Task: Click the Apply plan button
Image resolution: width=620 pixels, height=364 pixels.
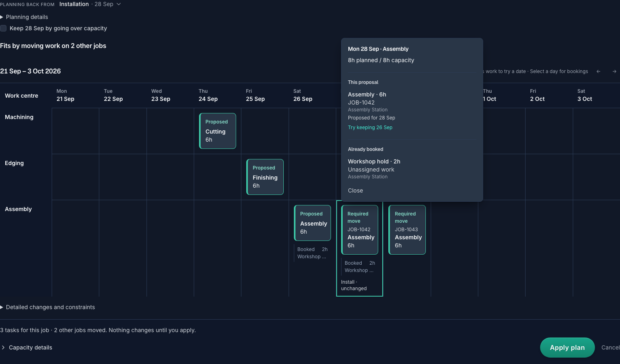Action: (x=567, y=347)
